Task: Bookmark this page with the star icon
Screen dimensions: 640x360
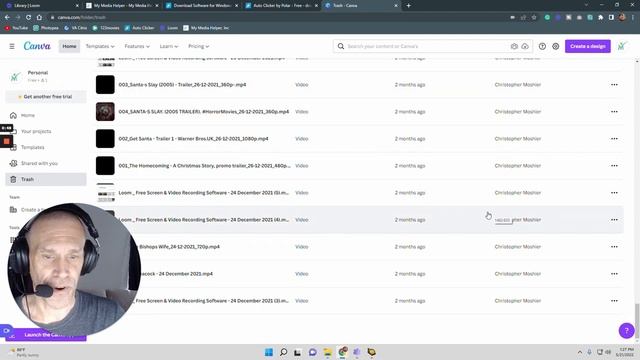Action: (x=534, y=17)
